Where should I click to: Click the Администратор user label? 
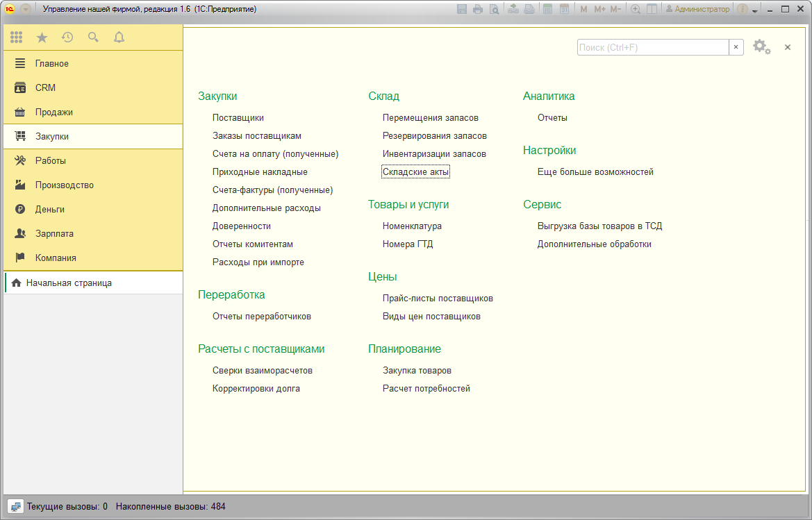point(697,9)
